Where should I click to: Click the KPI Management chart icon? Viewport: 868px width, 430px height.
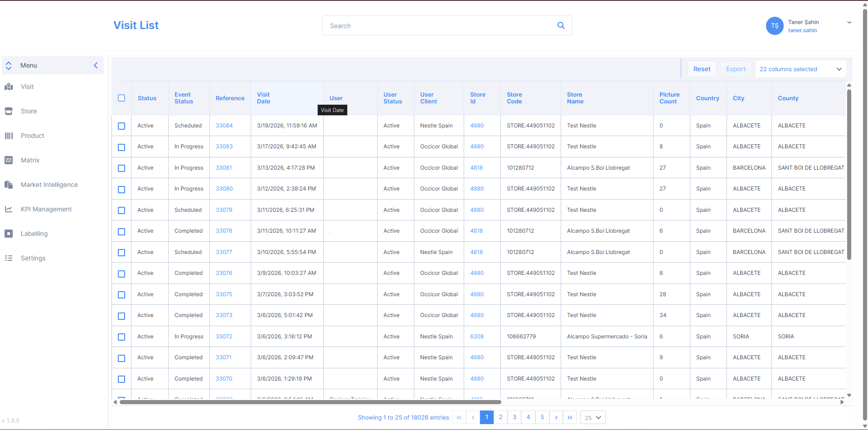9,209
